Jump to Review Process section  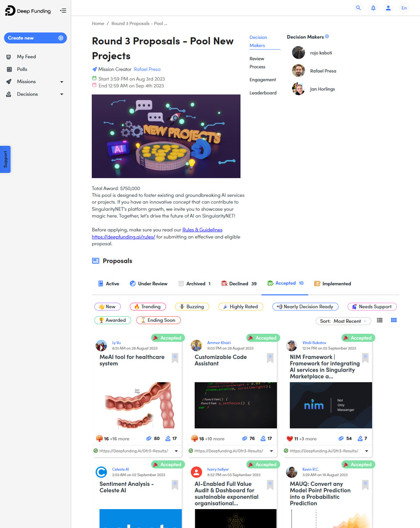(257, 63)
